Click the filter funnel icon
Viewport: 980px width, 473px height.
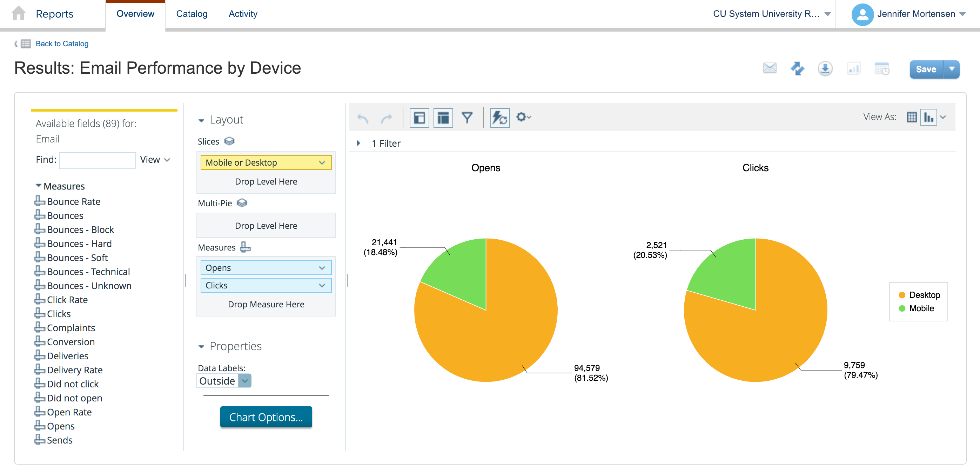[469, 117]
